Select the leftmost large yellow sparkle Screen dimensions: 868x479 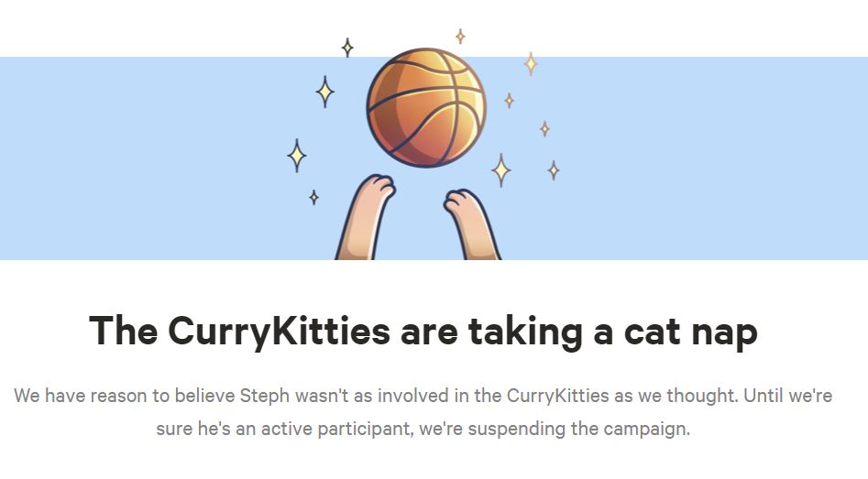pyautogui.click(x=296, y=155)
